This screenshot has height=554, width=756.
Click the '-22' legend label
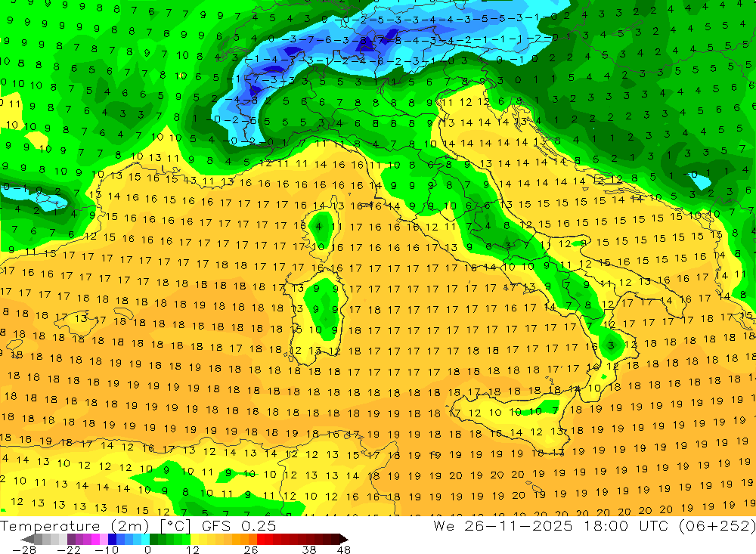pos(69,549)
